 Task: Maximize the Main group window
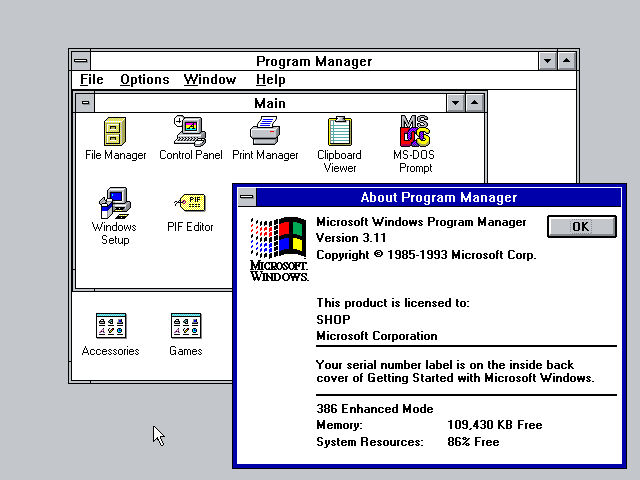(474, 103)
